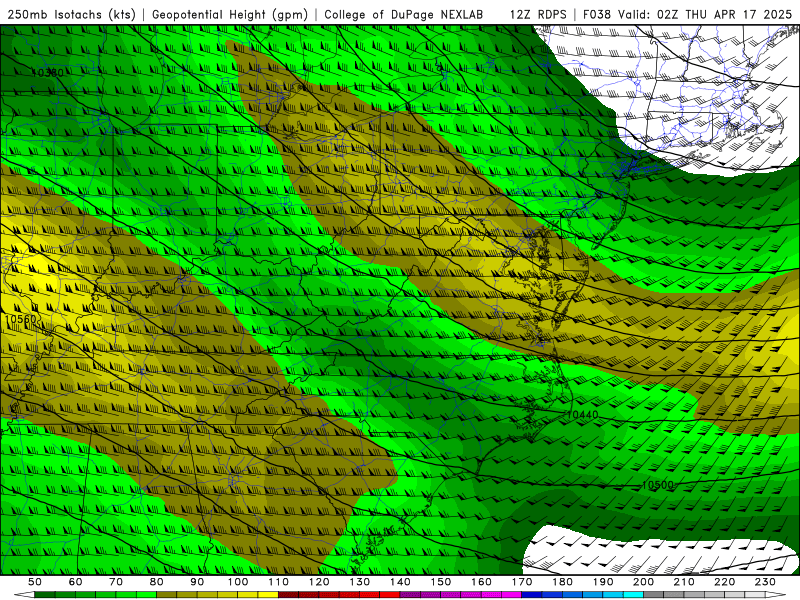Viewport: 800px width, 600px height.
Task: Click the 'F038' forecast hour text
Action: [596, 14]
